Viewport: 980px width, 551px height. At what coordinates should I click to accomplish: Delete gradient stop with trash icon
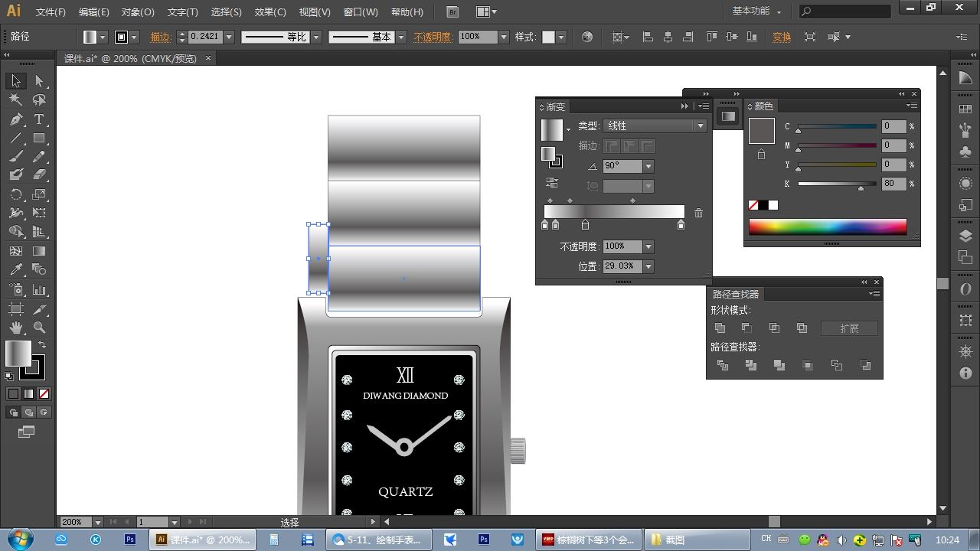pos(698,213)
